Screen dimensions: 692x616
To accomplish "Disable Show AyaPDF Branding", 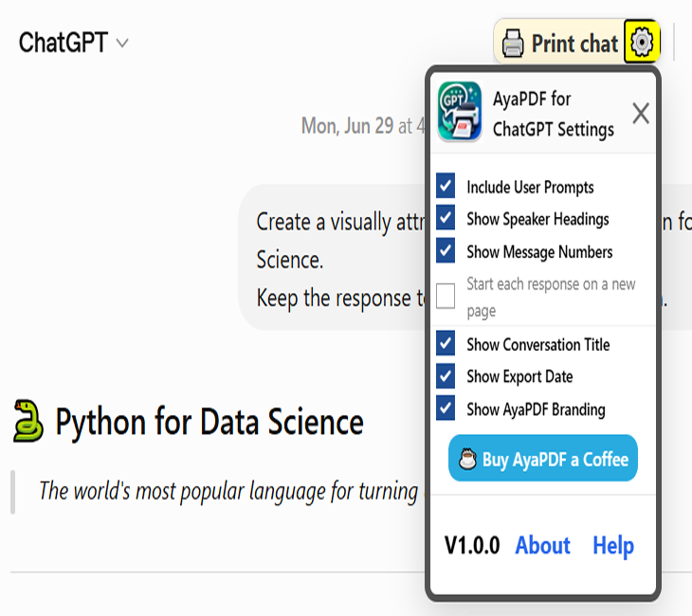I will [x=446, y=408].
